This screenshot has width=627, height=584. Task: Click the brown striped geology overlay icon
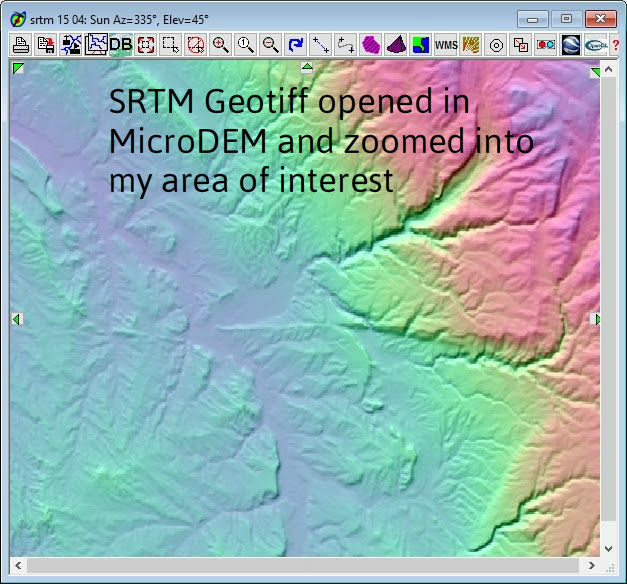[x=471, y=45]
